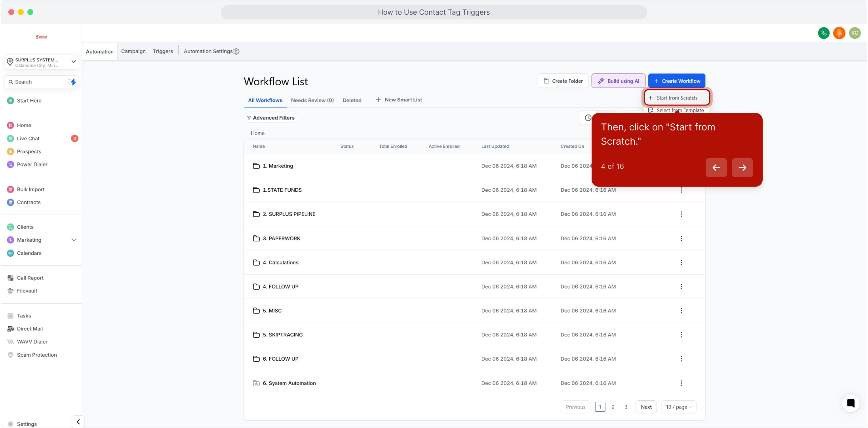The width and height of the screenshot is (868, 428).
Task: Click the Automation Settings gear icon
Action: tap(236, 52)
